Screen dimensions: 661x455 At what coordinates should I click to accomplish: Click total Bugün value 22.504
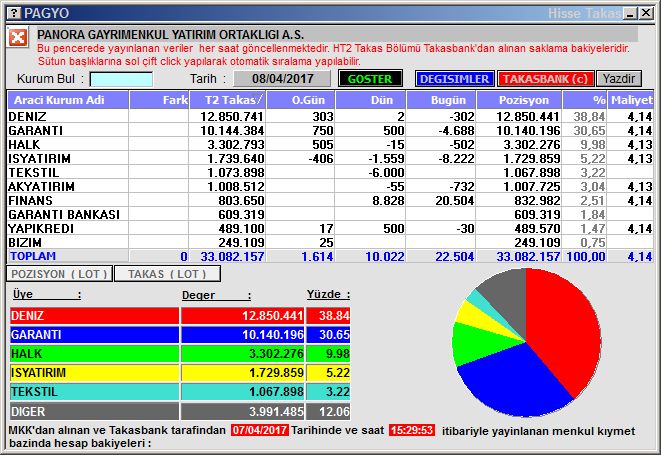point(454,256)
